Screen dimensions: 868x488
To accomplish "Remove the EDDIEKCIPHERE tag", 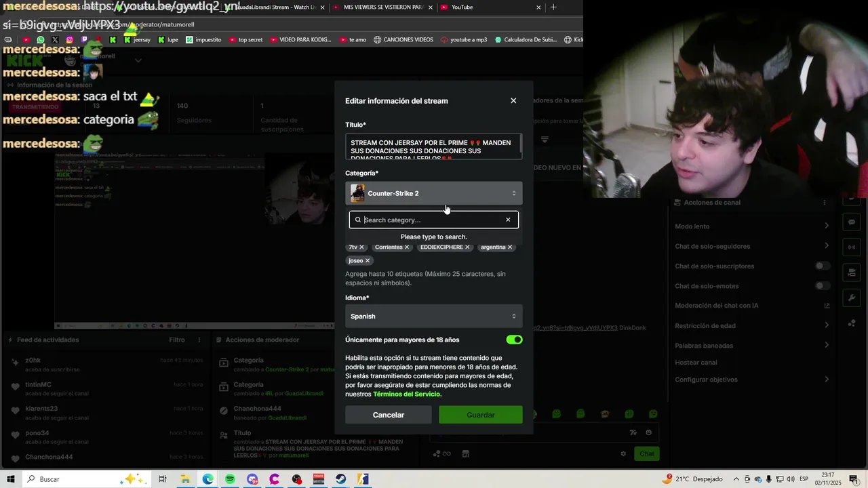I will coord(467,247).
